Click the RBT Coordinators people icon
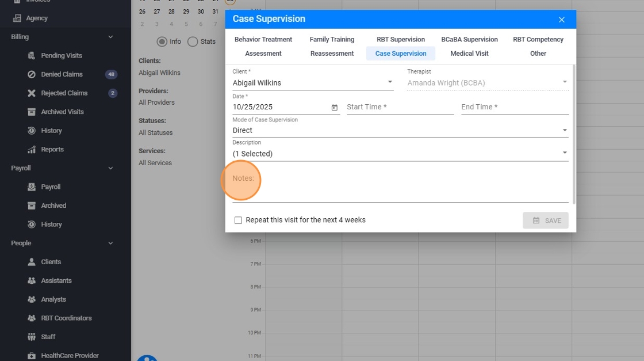Screen dimensions: 644x361 32,318
